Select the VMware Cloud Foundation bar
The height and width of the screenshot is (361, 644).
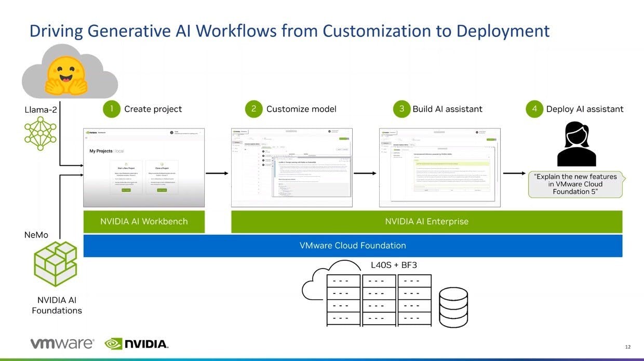[353, 246]
